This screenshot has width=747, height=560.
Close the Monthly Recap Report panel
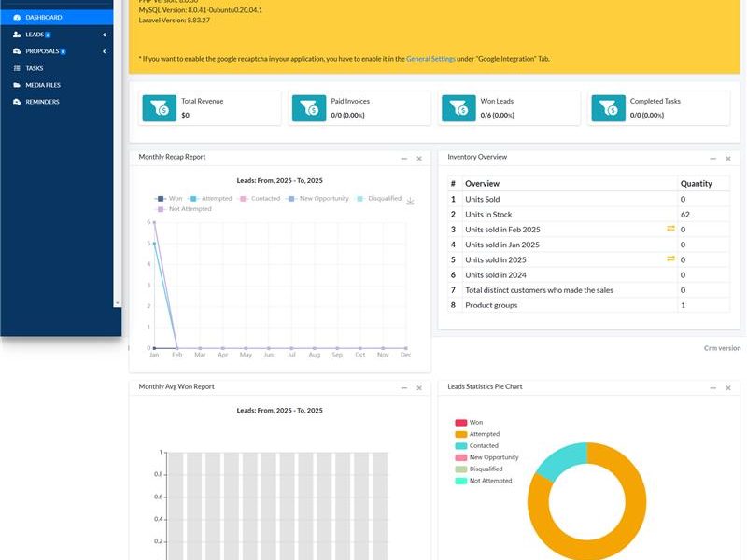point(419,159)
